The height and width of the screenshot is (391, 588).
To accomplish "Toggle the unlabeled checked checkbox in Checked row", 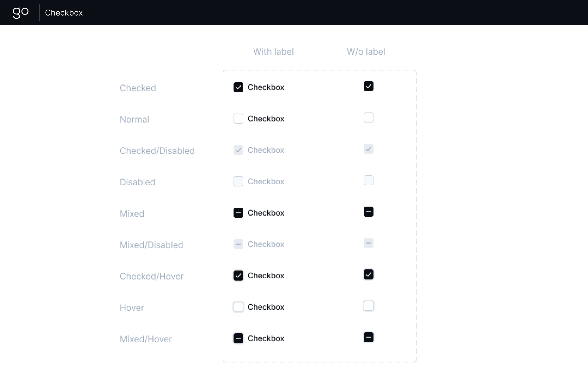I will pos(368,86).
